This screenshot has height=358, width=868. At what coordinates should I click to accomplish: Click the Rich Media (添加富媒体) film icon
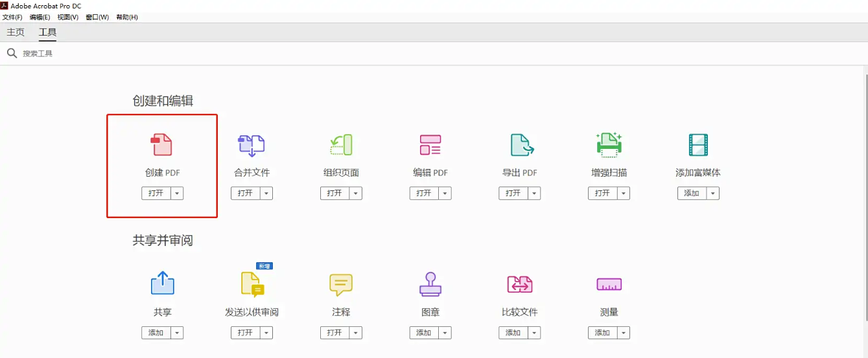pos(698,145)
